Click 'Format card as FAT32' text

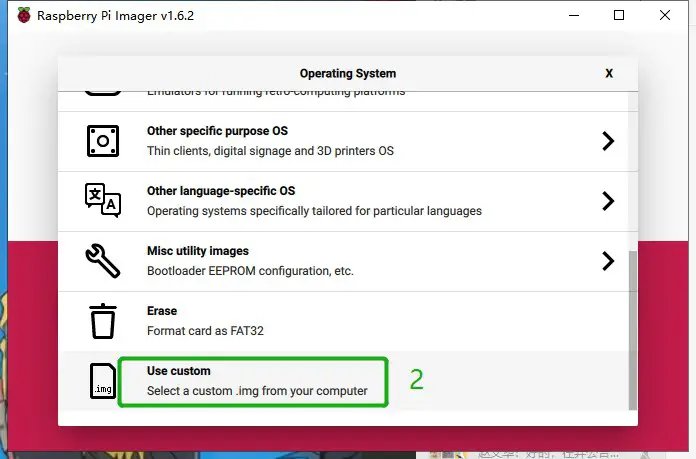pos(205,331)
